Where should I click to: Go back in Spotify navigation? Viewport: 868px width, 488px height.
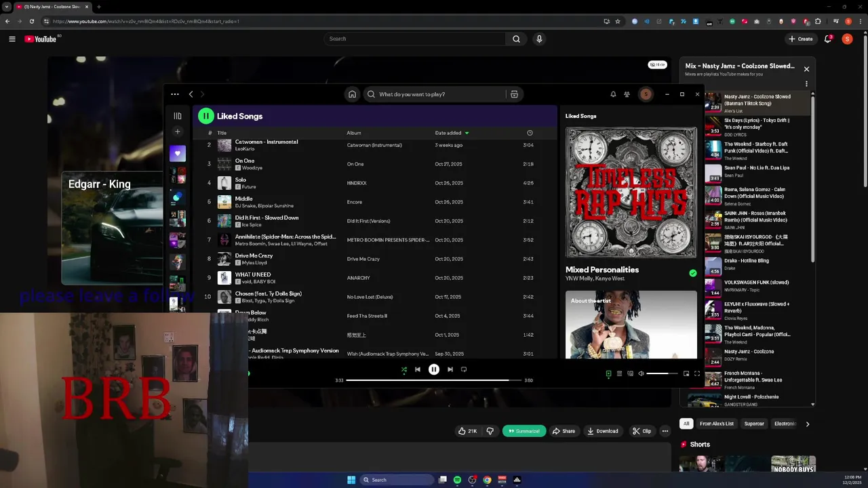(x=191, y=94)
